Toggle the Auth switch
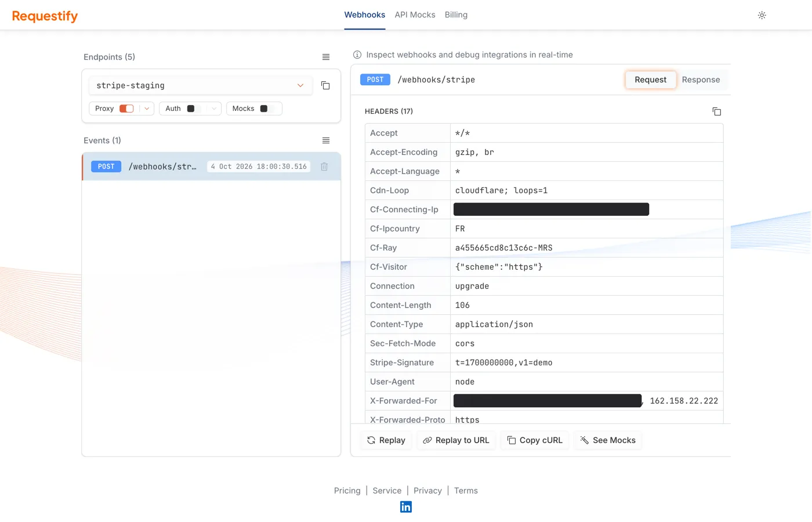812x522 pixels. click(194, 108)
